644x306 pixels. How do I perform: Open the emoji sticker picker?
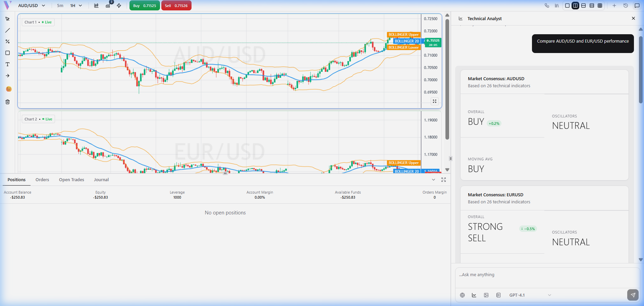tap(9, 89)
